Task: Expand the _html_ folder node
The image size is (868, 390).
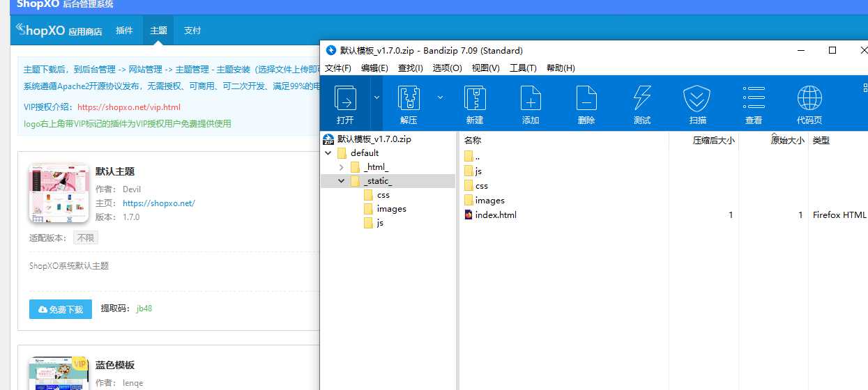Action: point(341,167)
